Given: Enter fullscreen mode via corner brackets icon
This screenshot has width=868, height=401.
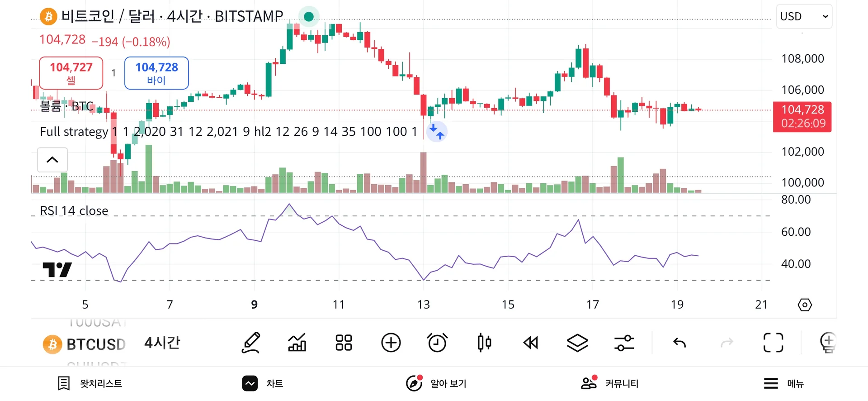Looking at the screenshot, I should 773,343.
